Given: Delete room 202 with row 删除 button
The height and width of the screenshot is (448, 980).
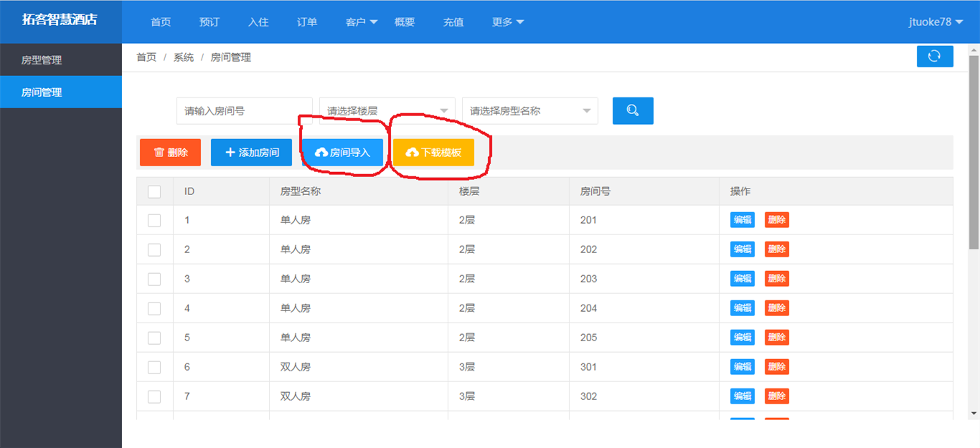Looking at the screenshot, I should [x=777, y=249].
